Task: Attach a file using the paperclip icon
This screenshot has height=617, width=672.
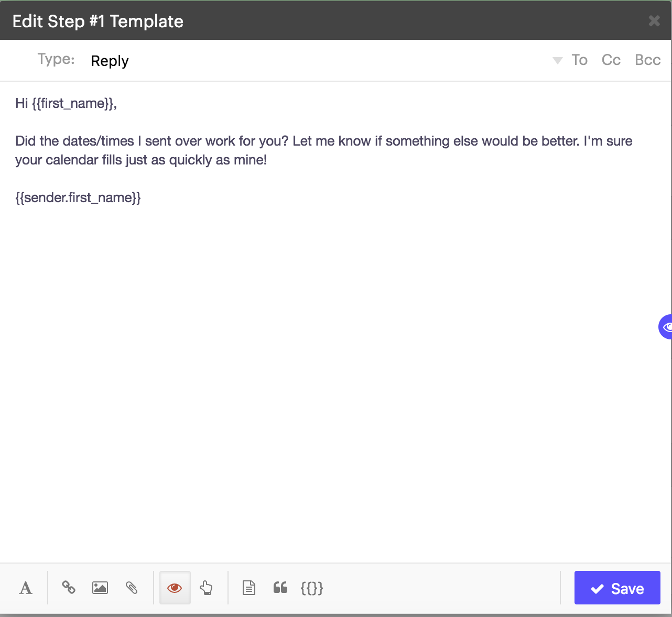Action: coord(132,588)
